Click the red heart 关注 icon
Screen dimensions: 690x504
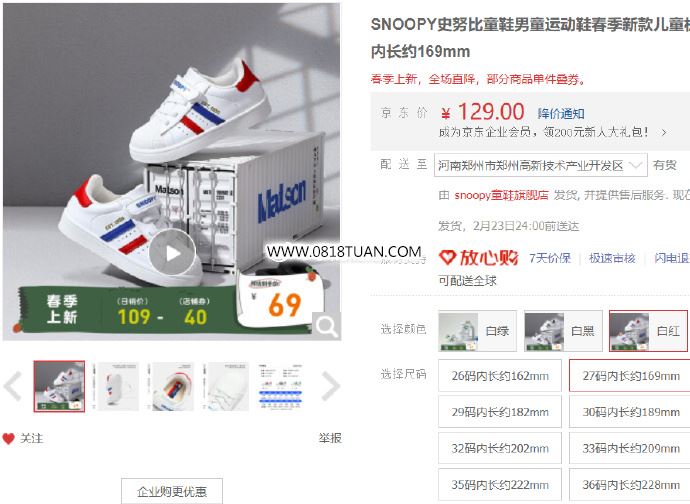tap(8, 438)
